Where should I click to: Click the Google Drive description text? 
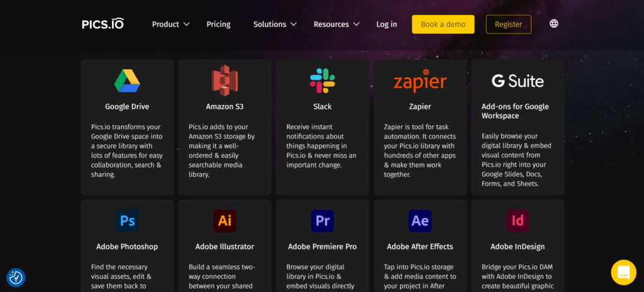click(127, 150)
